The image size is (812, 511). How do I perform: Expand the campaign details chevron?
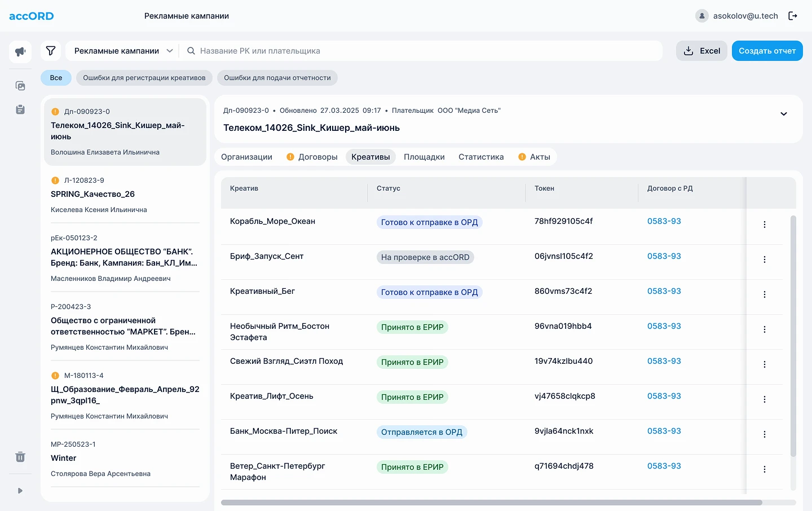[x=784, y=114]
